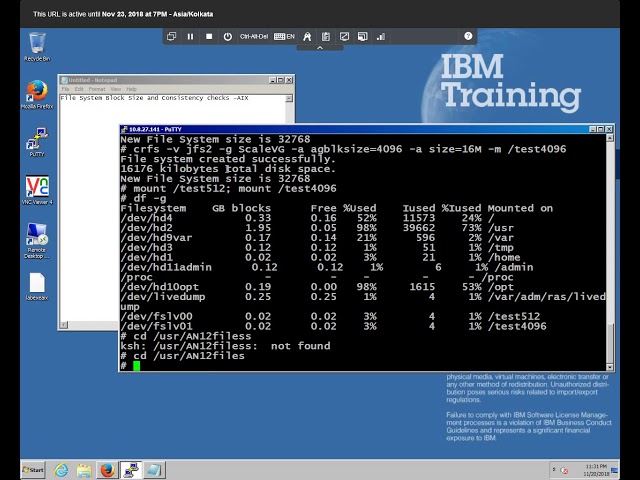Open Windows Explorer folder in taskbar

84,470
